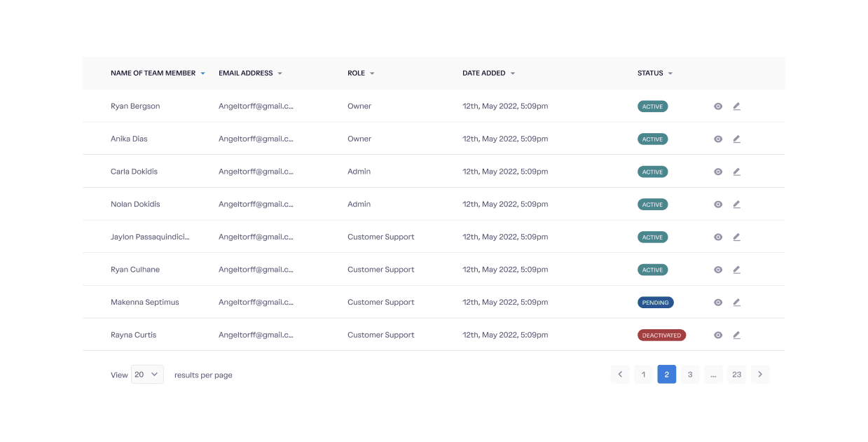Image resolution: width=868 pixels, height=442 pixels.
Task: Go to next page with right chevron
Action: tap(760, 375)
